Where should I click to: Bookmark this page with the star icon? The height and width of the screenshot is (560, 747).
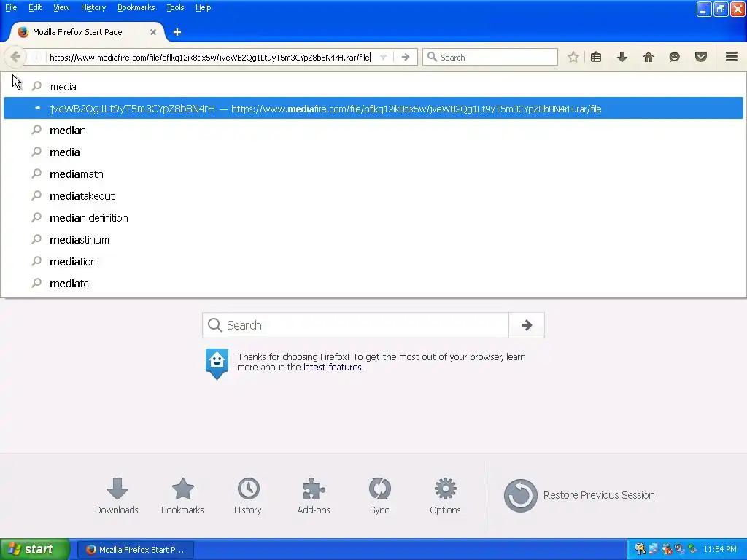coord(573,57)
